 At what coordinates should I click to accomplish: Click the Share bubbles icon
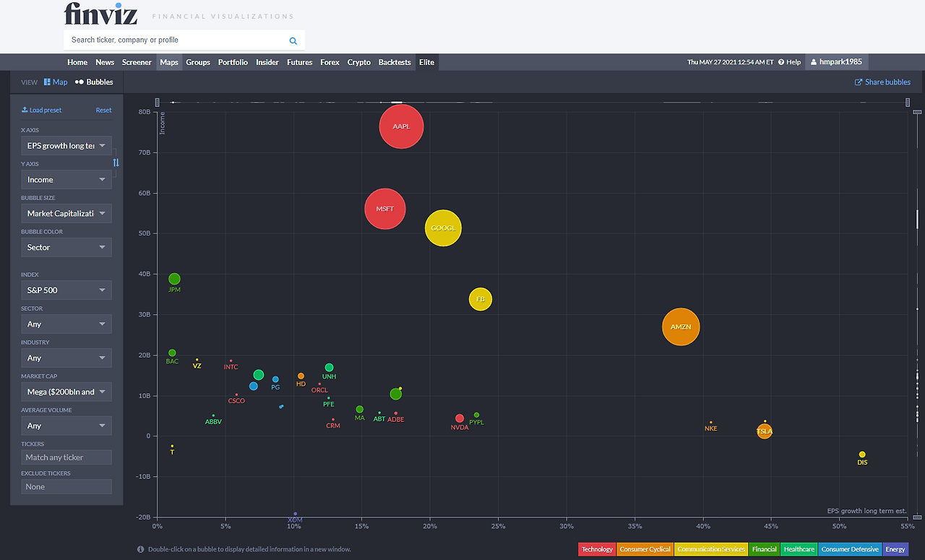859,82
